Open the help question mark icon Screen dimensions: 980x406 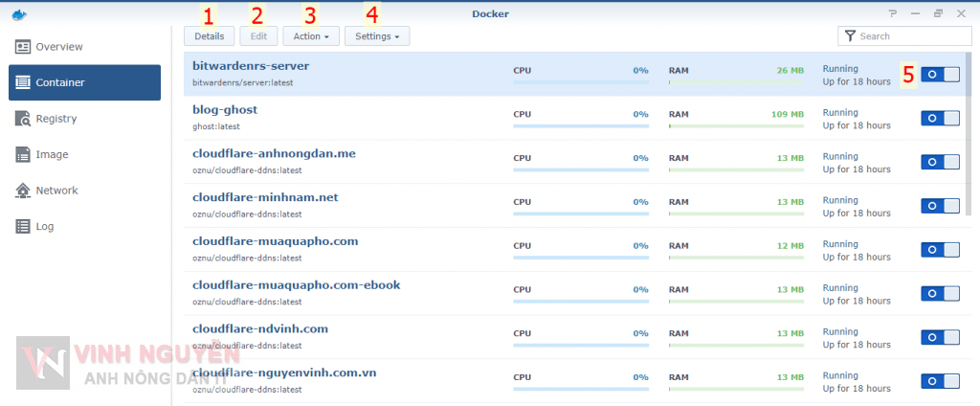click(893, 13)
